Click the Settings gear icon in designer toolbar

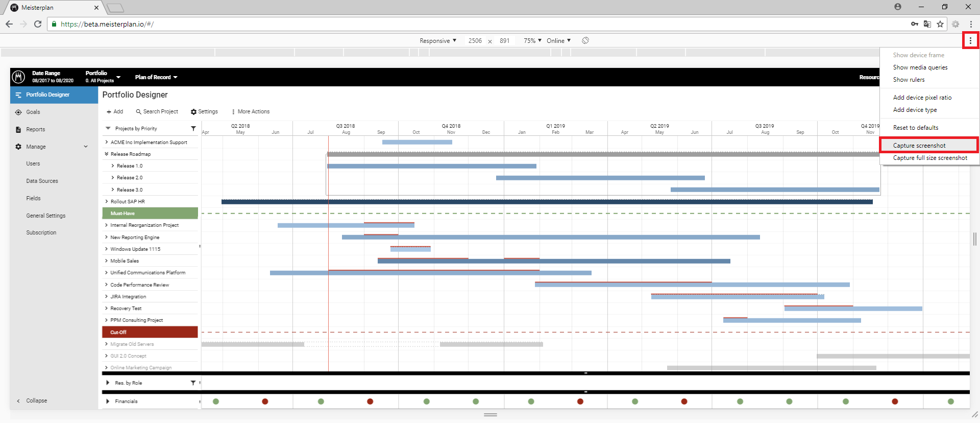[193, 112]
